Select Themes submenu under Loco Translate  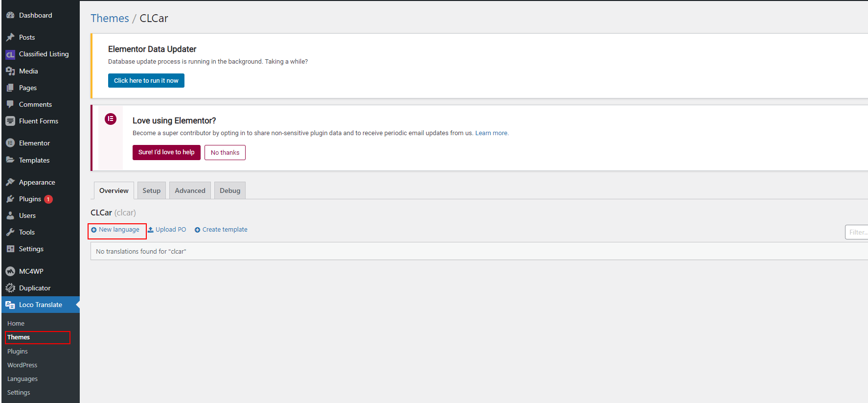[x=19, y=337]
